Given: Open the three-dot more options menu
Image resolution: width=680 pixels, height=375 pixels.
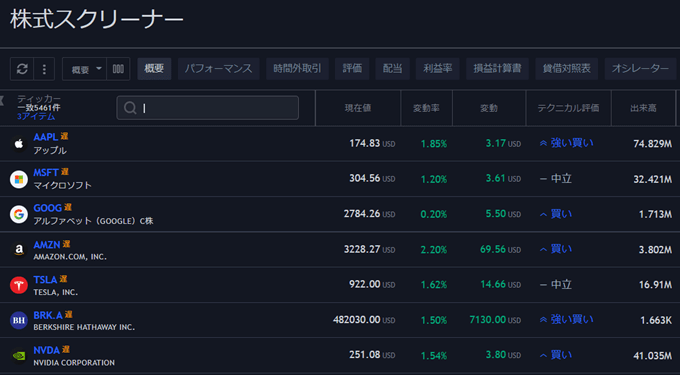Looking at the screenshot, I should (x=44, y=69).
